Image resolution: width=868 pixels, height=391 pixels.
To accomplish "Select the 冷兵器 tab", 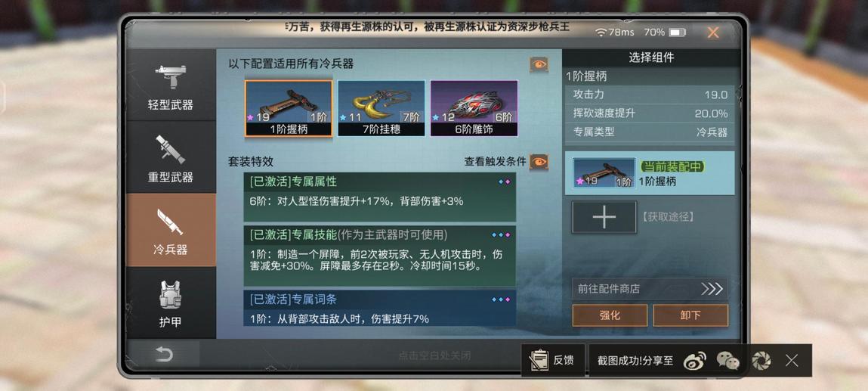I will click(x=171, y=230).
